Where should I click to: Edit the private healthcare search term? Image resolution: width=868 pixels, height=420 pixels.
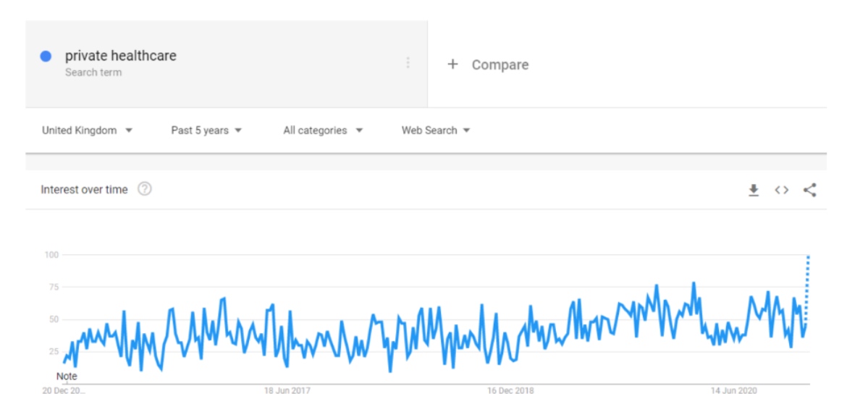121,56
